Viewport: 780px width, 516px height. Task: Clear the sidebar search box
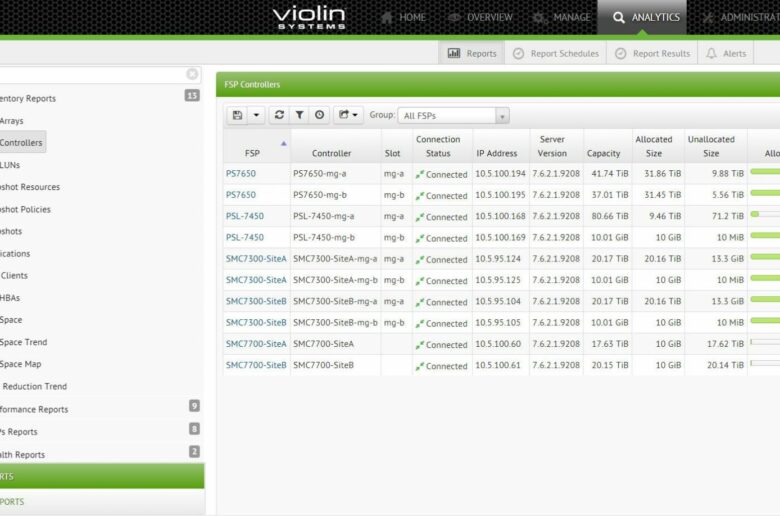point(193,74)
